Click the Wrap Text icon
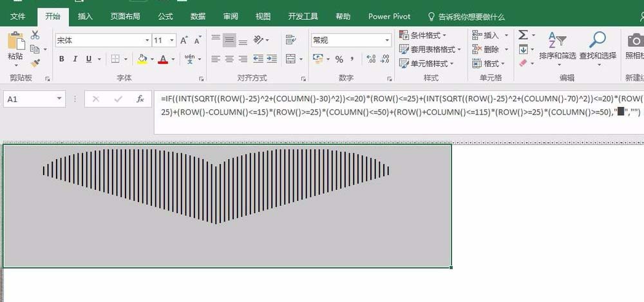 pos(291,40)
